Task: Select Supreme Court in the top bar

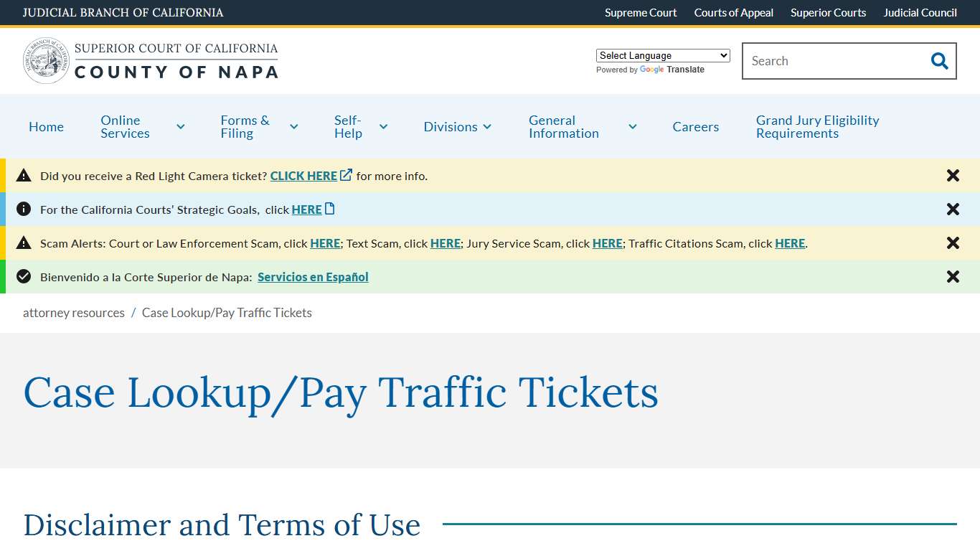Action: (640, 12)
